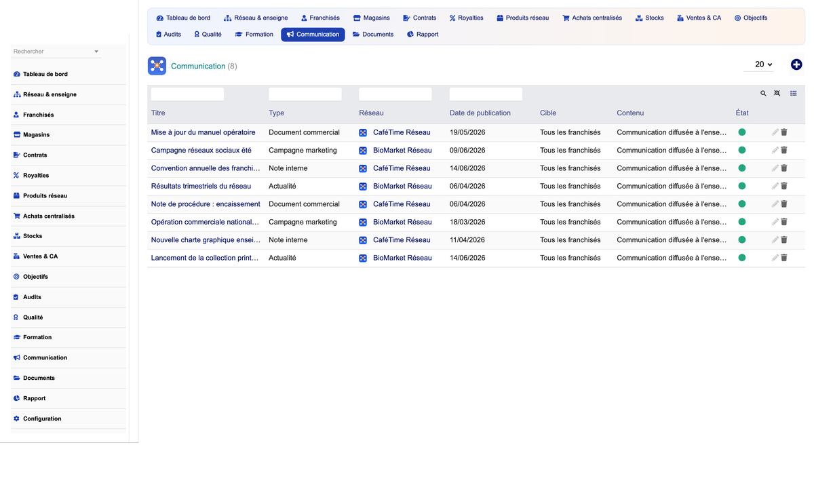Delete the Lancement de la collection row
The image size is (814, 504).
tap(784, 258)
